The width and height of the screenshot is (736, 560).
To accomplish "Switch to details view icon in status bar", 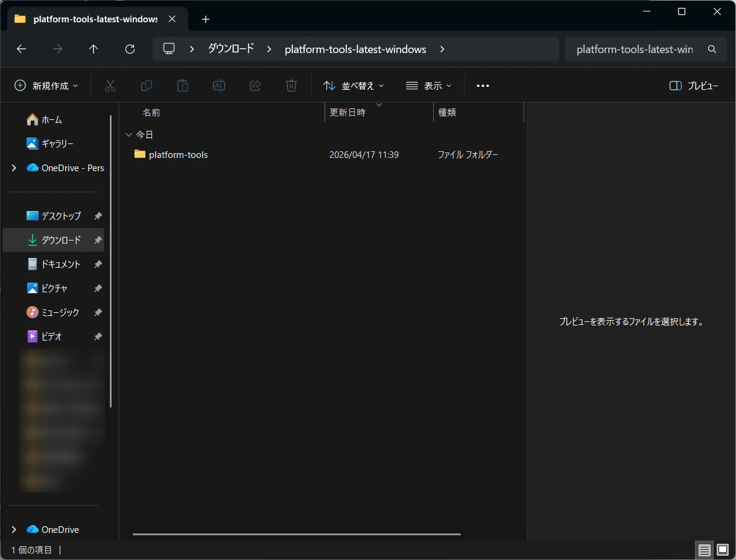I will [704, 550].
